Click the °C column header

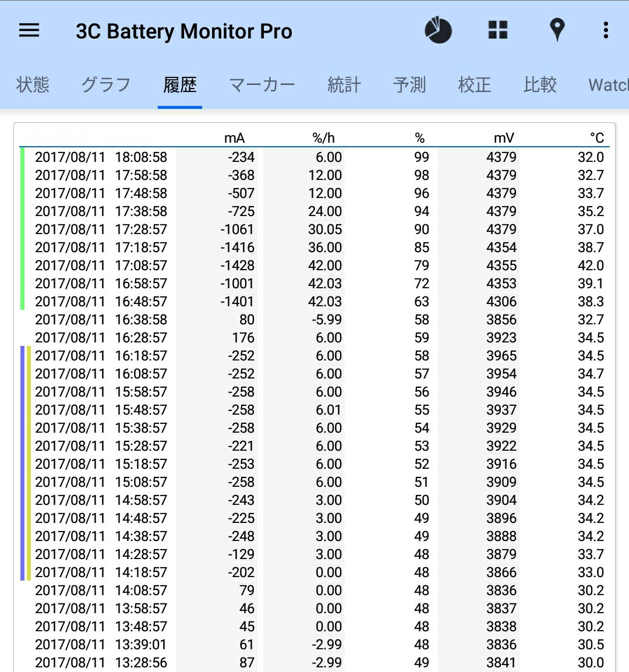597,138
